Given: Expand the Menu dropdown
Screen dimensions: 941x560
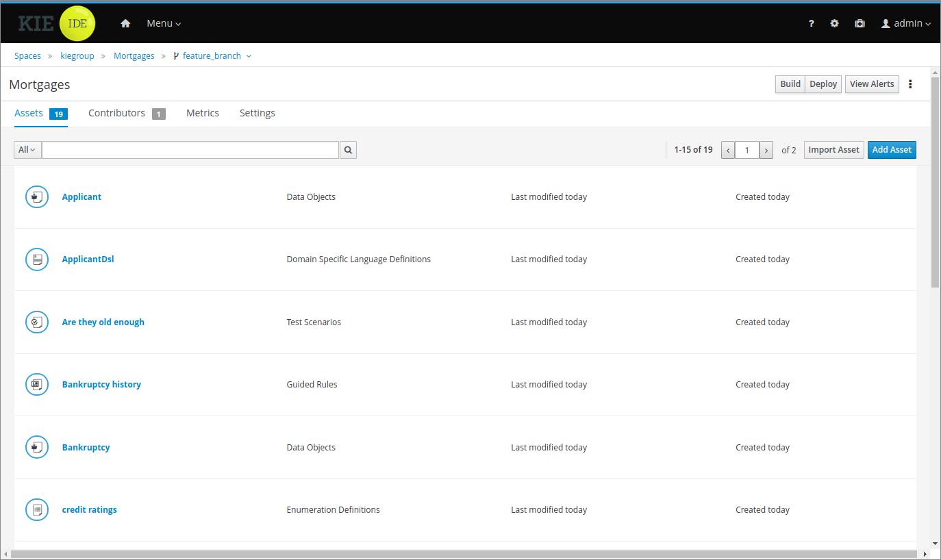Looking at the screenshot, I should 164,23.
